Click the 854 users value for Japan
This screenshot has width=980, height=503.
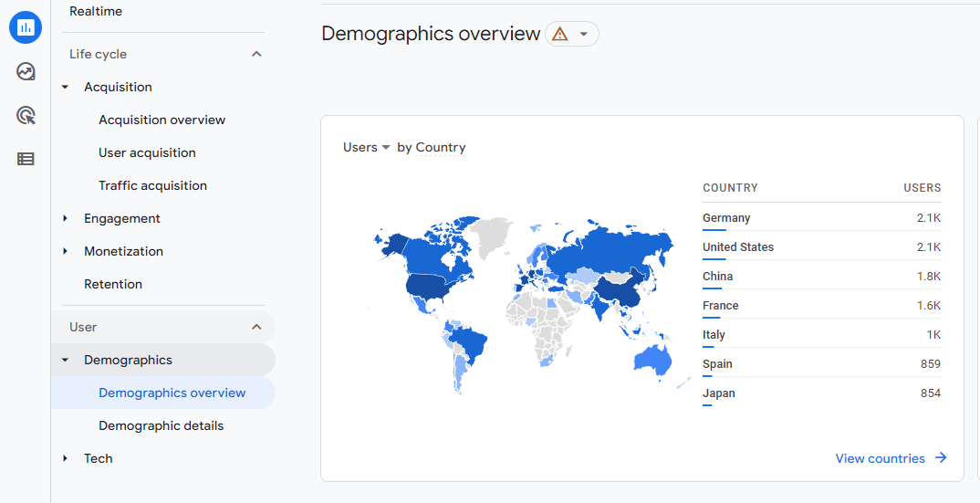(x=931, y=393)
